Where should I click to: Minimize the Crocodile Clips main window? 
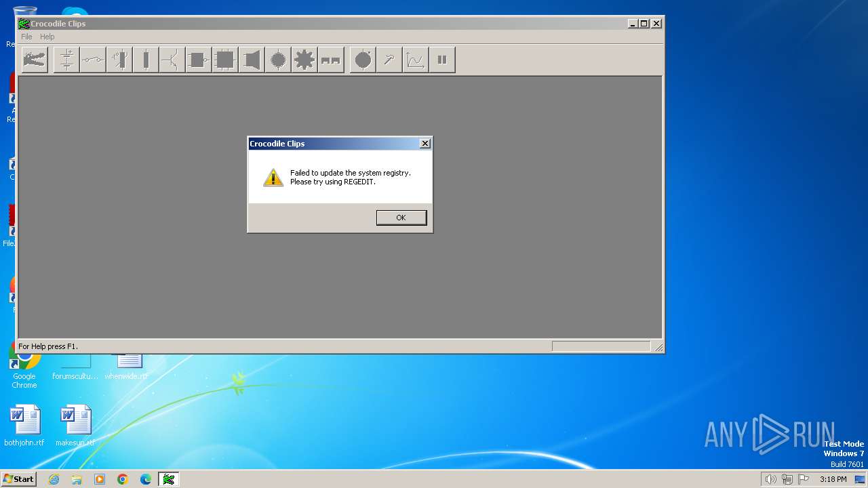(633, 24)
